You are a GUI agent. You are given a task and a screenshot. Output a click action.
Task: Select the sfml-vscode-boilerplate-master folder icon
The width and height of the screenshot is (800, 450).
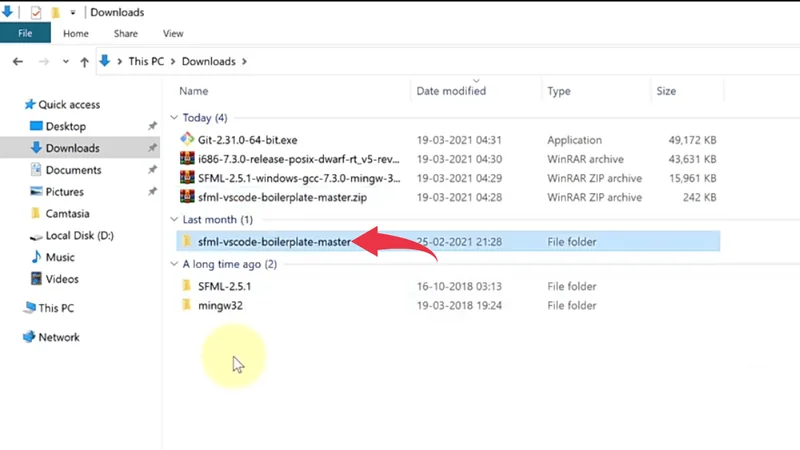(x=186, y=241)
